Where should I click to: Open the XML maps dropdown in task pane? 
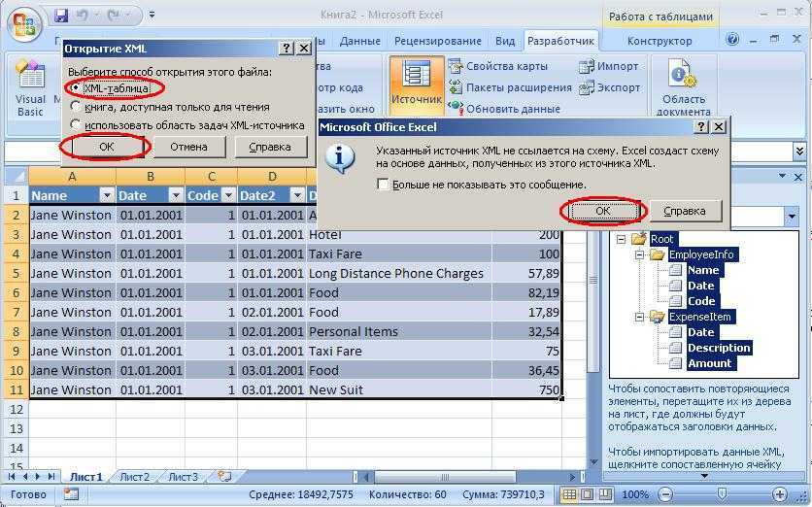[x=792, y=217]
